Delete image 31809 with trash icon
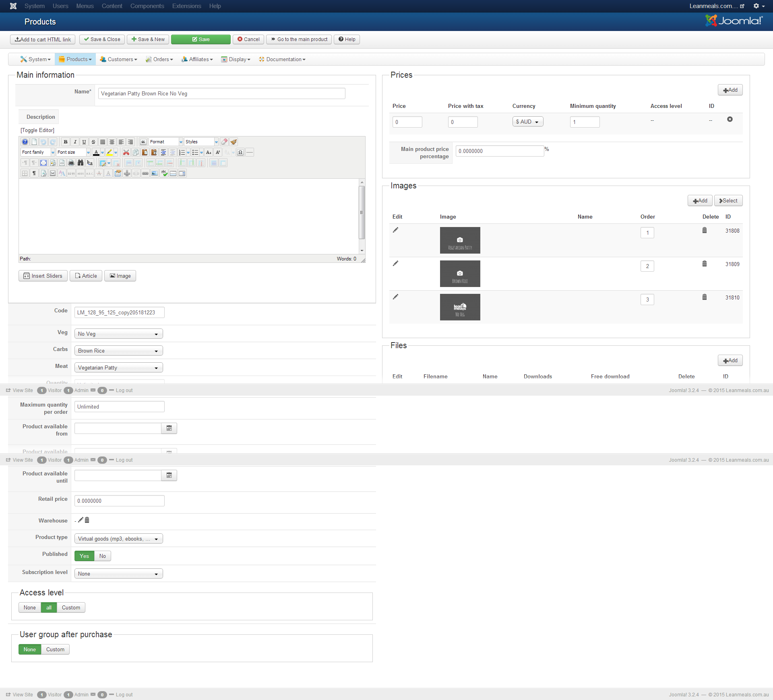 click(705, 264)
